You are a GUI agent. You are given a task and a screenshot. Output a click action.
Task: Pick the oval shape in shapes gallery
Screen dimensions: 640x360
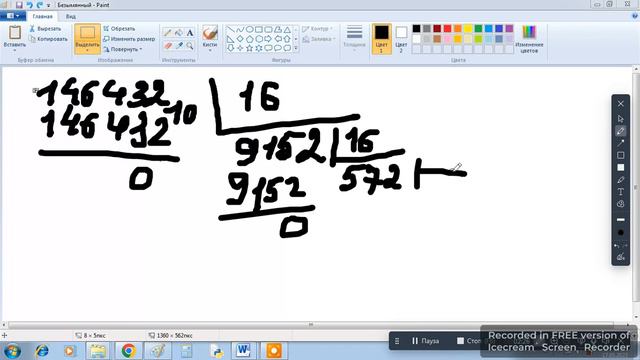point(249,29)
